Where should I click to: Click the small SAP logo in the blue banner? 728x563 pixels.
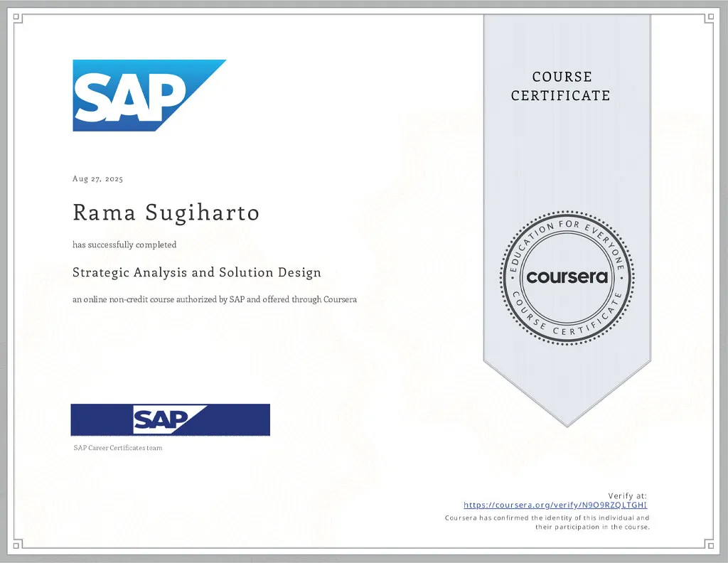169,419
